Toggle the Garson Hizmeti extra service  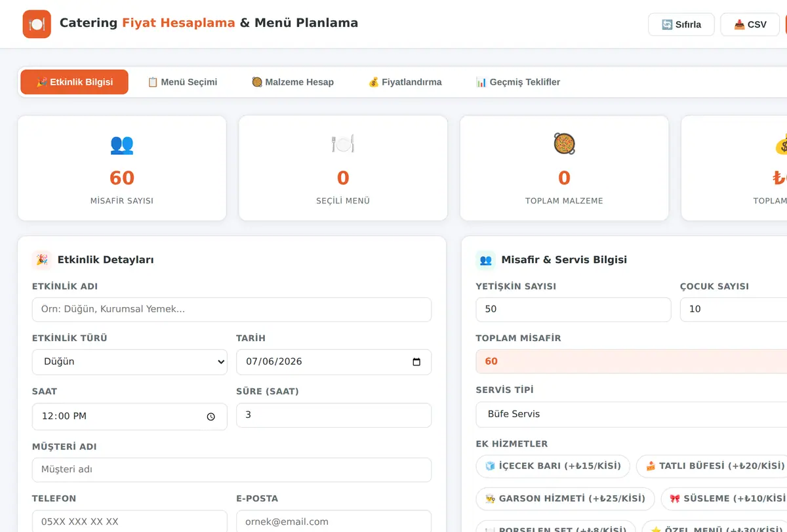coord(565,499)
